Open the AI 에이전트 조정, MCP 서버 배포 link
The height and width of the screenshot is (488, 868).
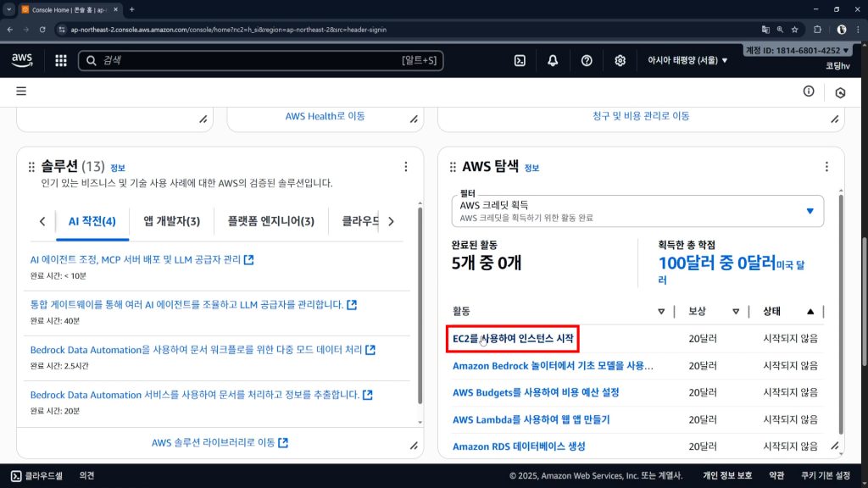(142, 259)
